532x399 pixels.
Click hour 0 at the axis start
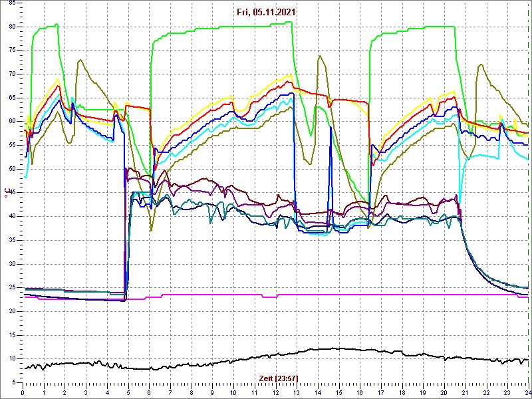pyautogui.click(x=23, y=392)
